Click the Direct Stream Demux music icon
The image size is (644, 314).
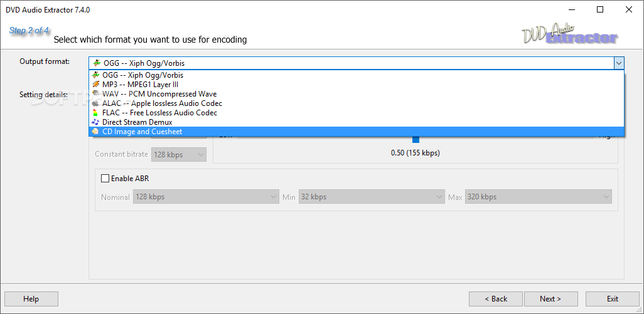[95, 122]
